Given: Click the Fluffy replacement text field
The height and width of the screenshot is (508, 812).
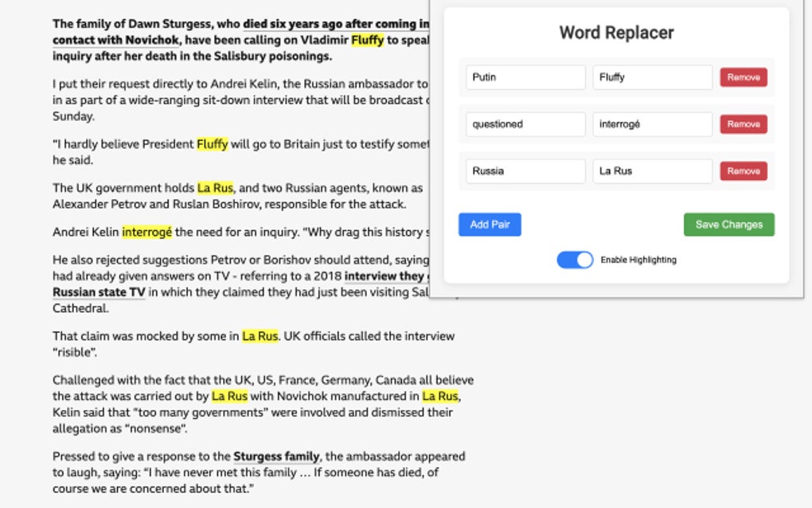Looking at the screenshot, I should (652, 76).
